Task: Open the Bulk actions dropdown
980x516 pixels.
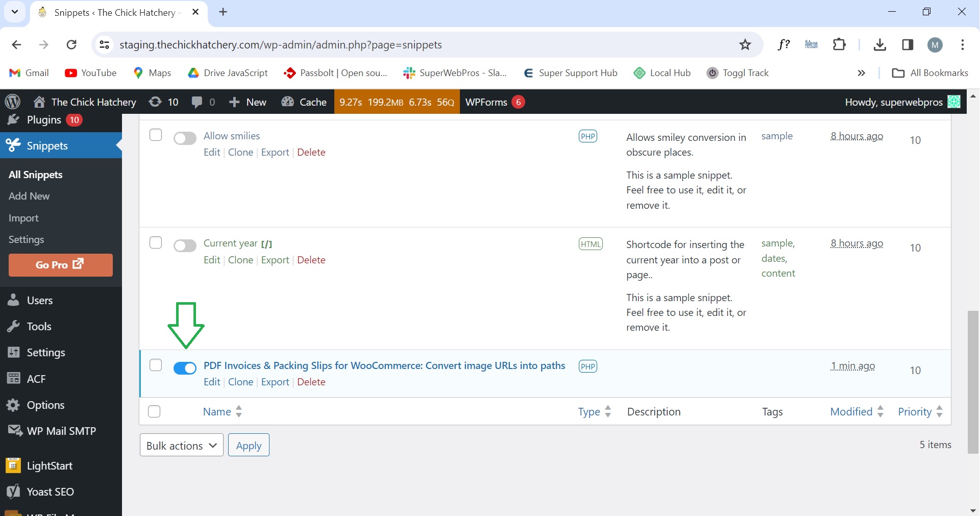Action: 182,445
